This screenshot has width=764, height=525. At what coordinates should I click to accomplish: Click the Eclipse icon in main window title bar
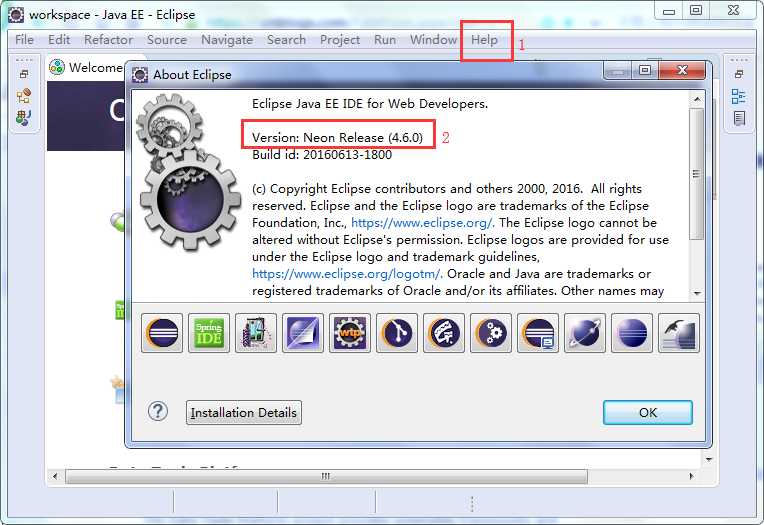[16, 15]
